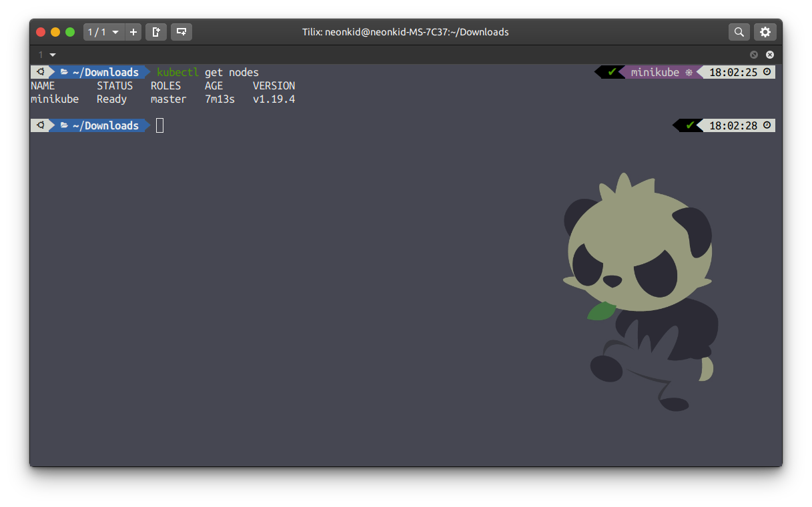Screen dimensions: 812x507
Task: Click green checkmark on first prompt line
Action: pos(613,71)
